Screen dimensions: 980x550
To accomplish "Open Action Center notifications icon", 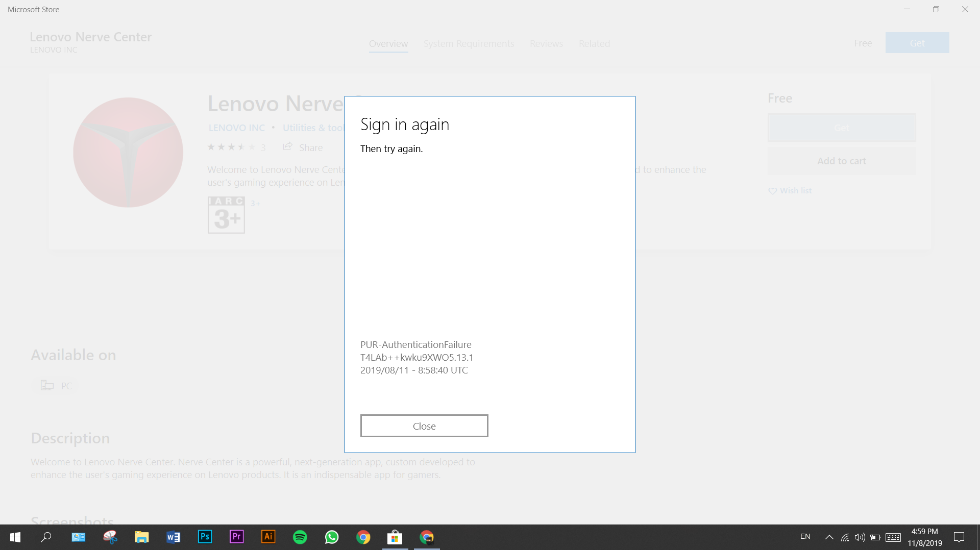I will [959, 537].
